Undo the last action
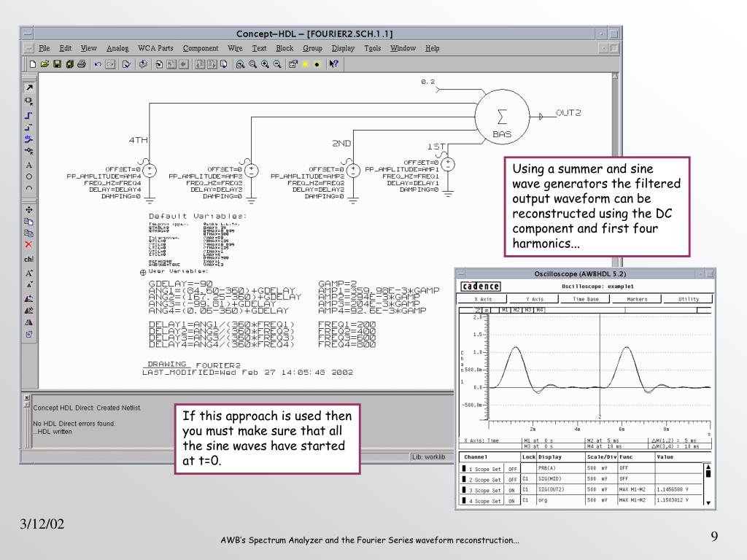 [x=98, y=64]
